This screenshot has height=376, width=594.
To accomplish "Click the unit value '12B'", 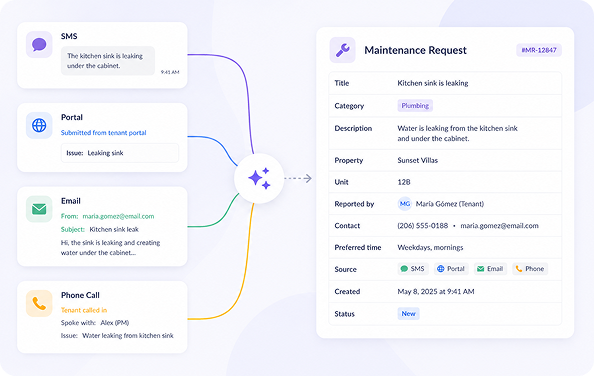I will click(x=404, y=182).
